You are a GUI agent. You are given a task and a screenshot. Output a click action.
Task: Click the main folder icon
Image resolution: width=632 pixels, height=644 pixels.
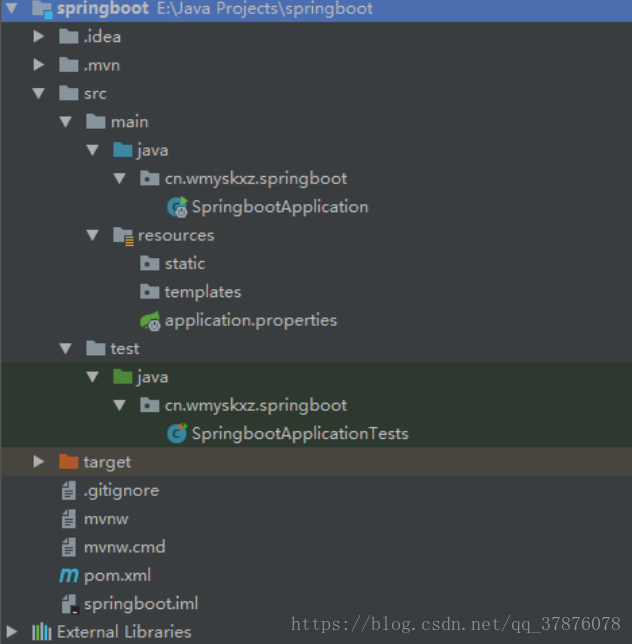(96, 122)
